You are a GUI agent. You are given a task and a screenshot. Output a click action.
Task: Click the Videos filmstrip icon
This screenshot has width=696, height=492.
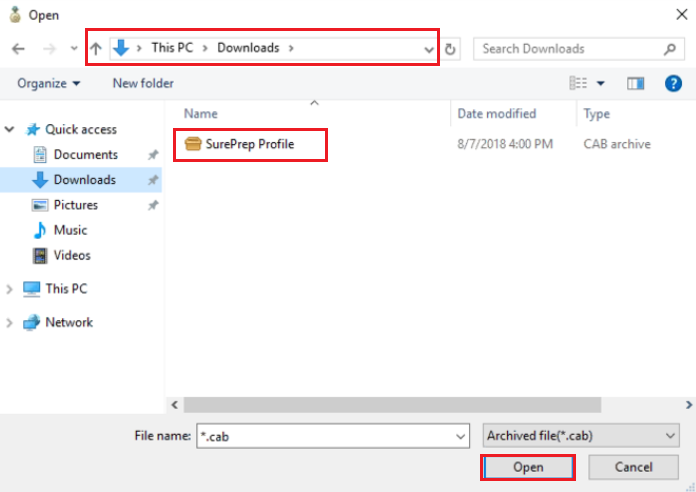click(x=40, y=256)
